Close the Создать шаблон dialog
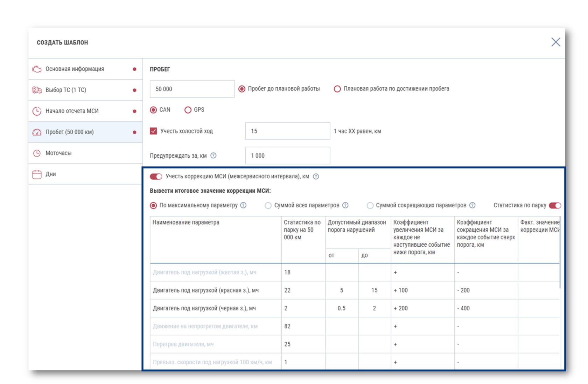The width and height of the screenshot is (588, 384). coord(555,42)
